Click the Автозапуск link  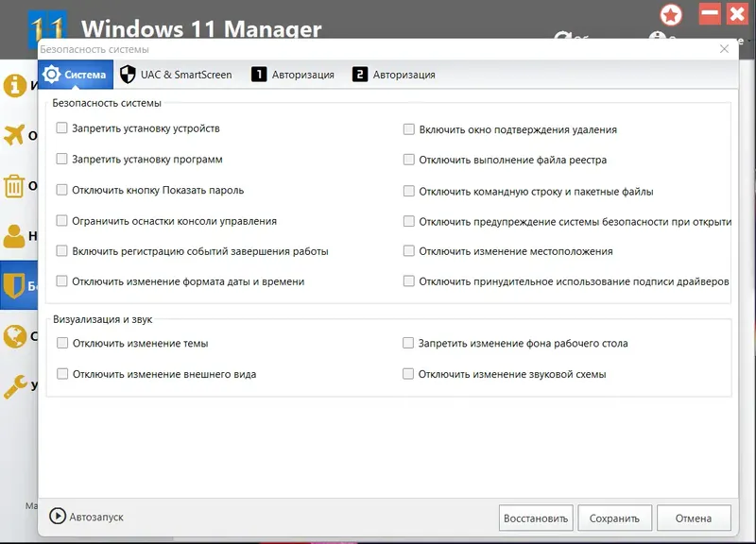pos(96,517)
